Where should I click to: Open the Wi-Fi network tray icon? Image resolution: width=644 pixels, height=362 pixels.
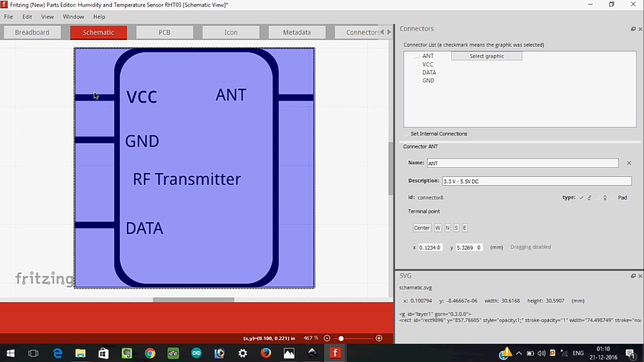coord(565,353)
